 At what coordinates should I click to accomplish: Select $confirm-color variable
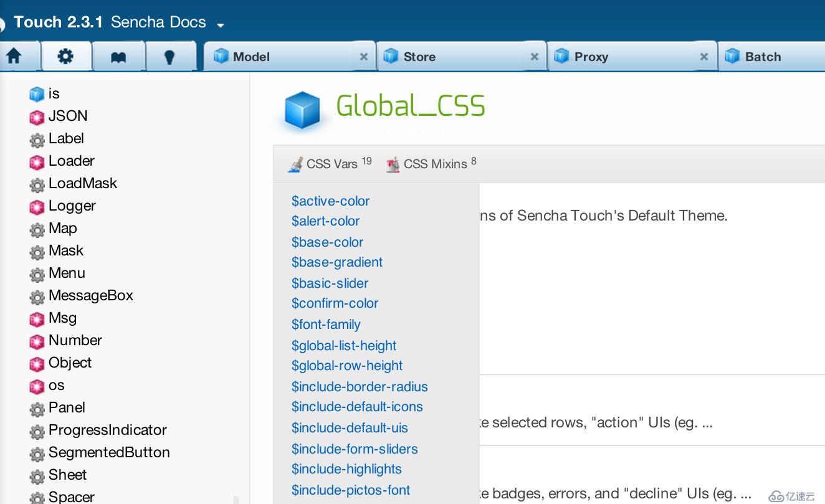(335, 303)
